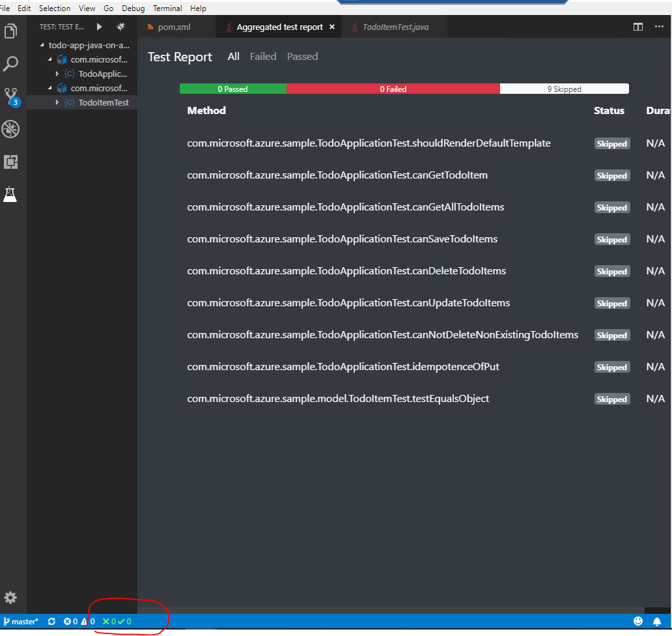
Task: Expand the TodoItemTest class node
Action: click(57, 102)
